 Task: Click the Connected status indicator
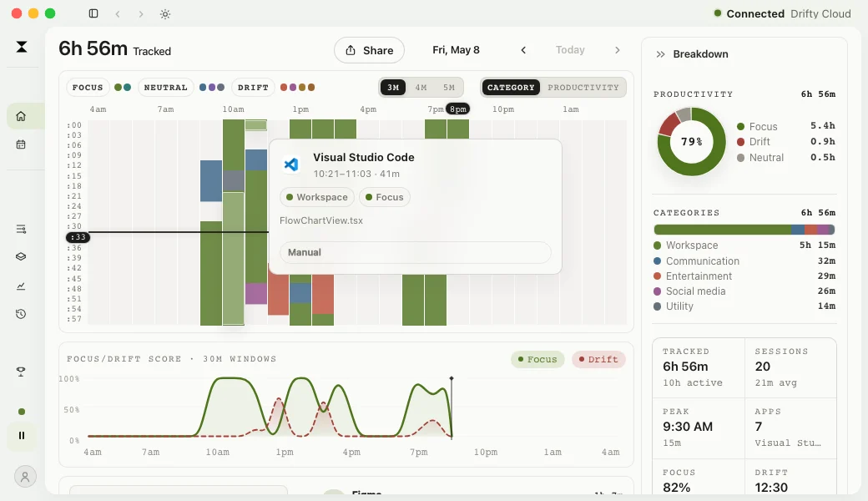(749, 14)
